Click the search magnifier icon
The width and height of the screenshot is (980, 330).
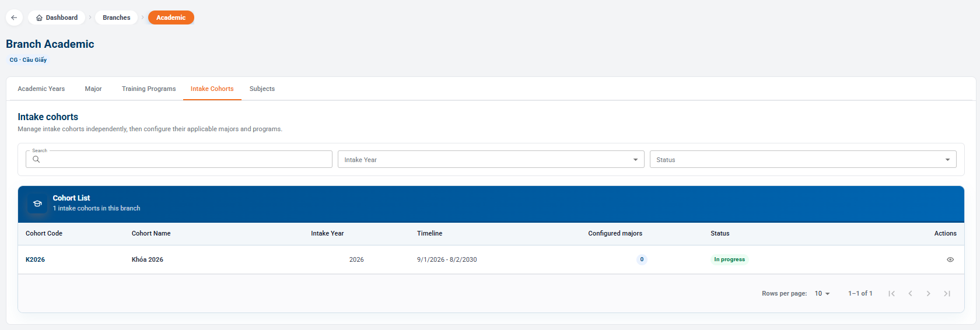coord(36,159)
